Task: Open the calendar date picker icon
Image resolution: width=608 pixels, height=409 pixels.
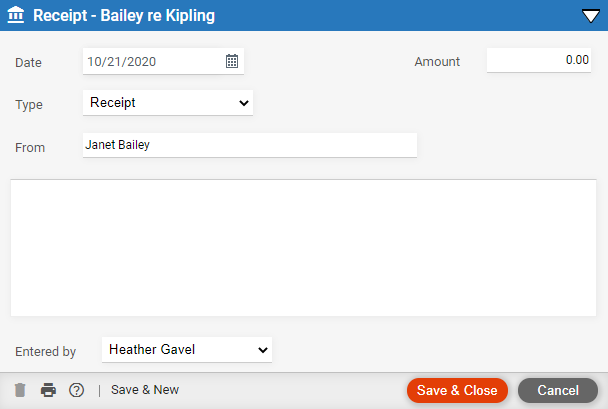Action: (x=232, y=61)
